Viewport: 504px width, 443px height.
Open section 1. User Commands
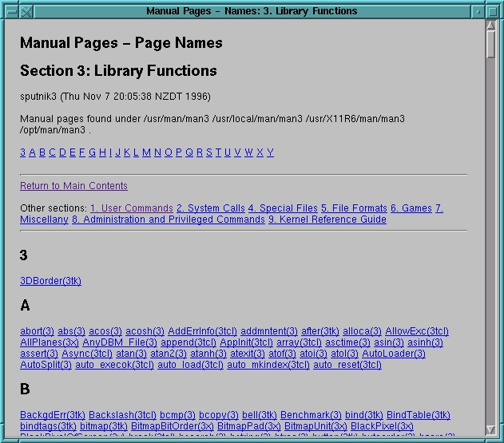click(131, 208)
